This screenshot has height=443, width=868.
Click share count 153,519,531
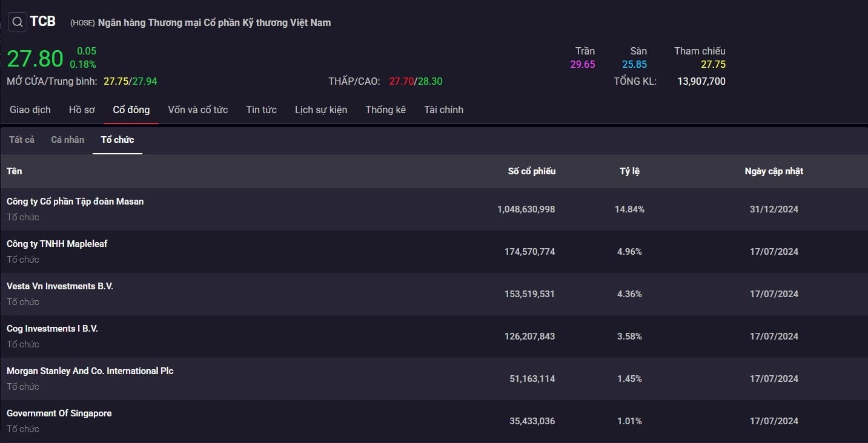530,294
